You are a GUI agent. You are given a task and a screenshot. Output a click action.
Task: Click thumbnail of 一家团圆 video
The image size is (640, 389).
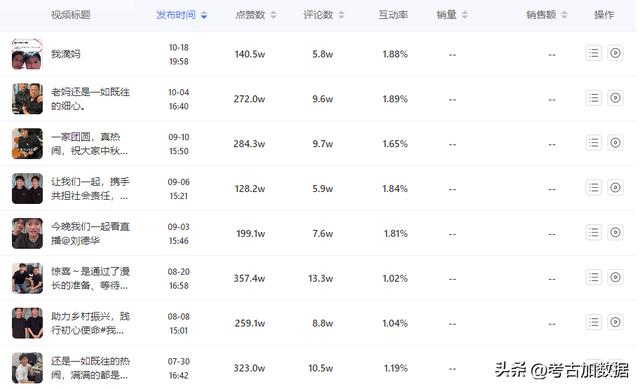[27, 144]
